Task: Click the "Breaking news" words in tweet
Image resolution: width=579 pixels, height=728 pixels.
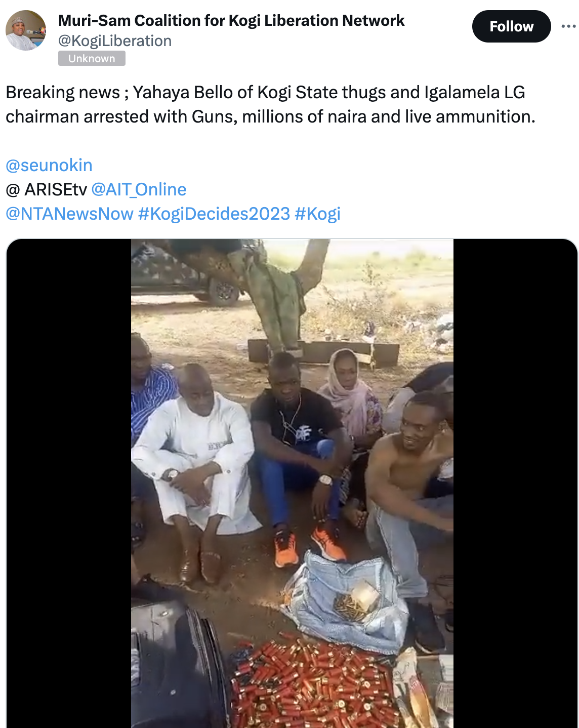Action: click(x=63, y=92)
